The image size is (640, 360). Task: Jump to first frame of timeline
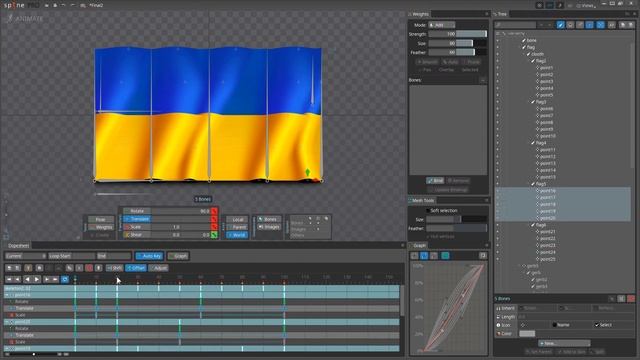coord(9,279)
